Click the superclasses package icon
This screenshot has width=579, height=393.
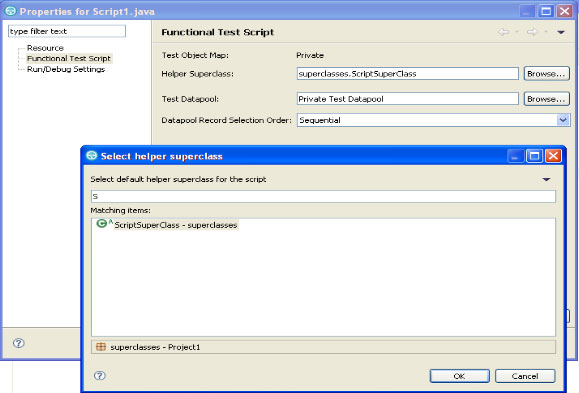click(101, 346)
